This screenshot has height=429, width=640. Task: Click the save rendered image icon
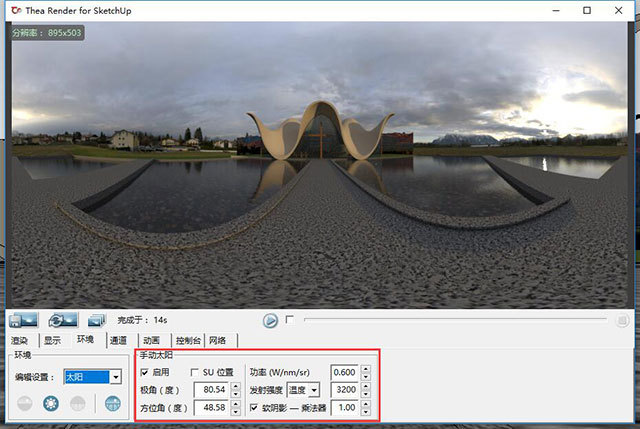(x=23, y=320)
